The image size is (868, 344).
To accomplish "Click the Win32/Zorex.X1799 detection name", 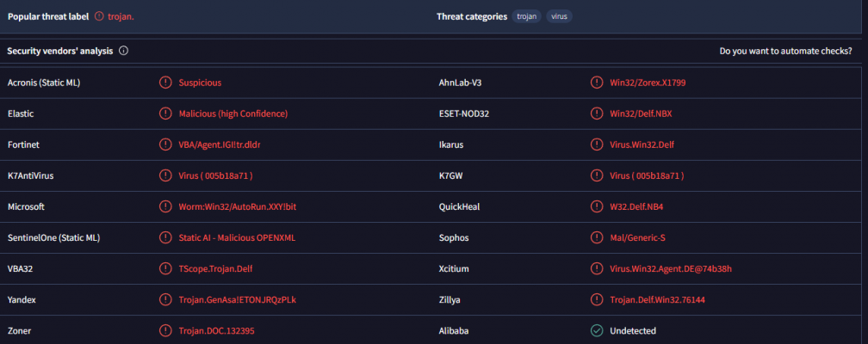I will [x=648, y=83].
